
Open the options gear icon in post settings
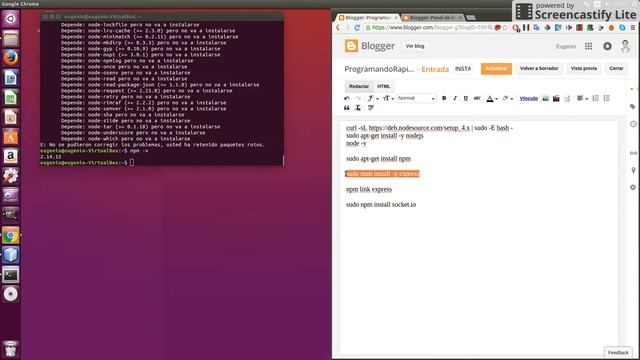click(633, 187)
